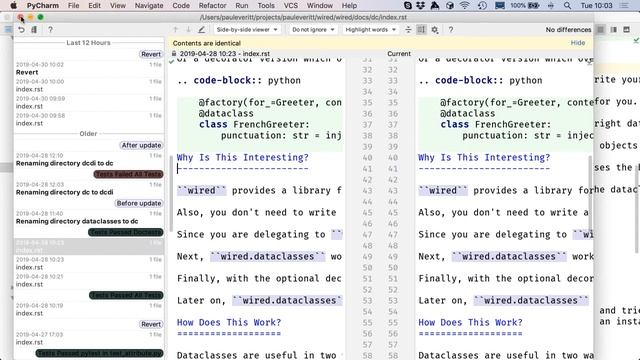Hide the Contents are identical banner
The width and height of the screenshot is (640, 360).
coord(578,43)
